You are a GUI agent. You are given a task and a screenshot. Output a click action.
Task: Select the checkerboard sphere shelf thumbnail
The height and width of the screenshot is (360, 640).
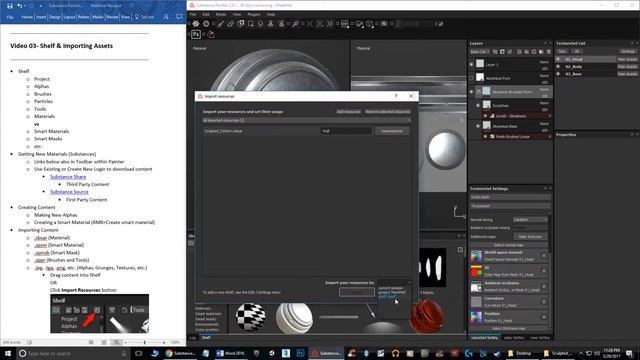point(251,317)
